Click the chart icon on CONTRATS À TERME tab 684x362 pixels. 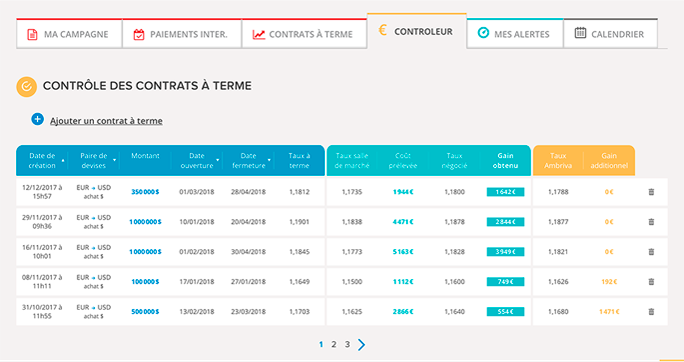coord(259,34)
